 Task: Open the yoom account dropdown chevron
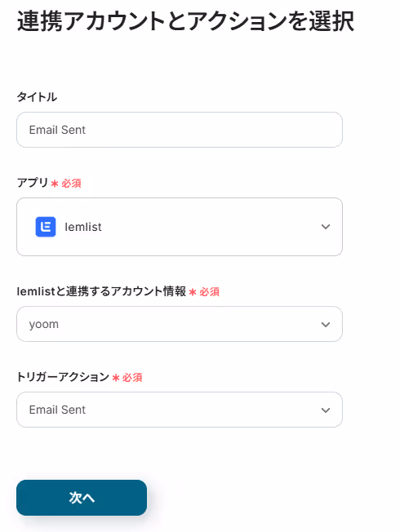coord(326,325)
